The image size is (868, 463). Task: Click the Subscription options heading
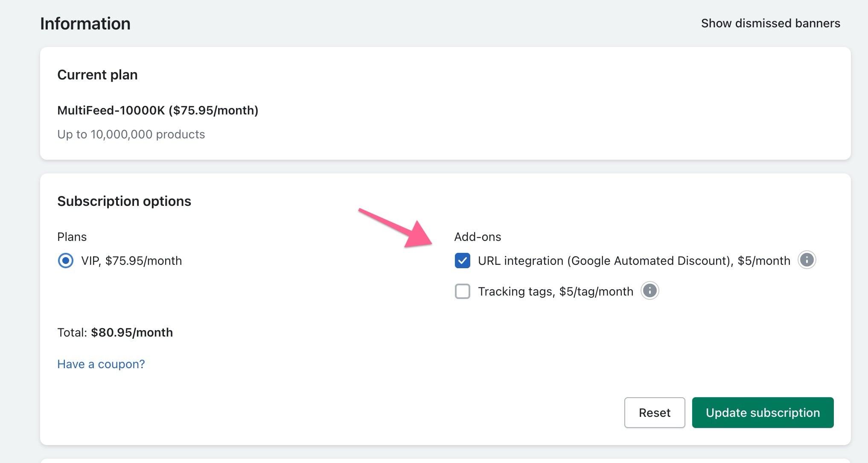click(x=124, y=201)
